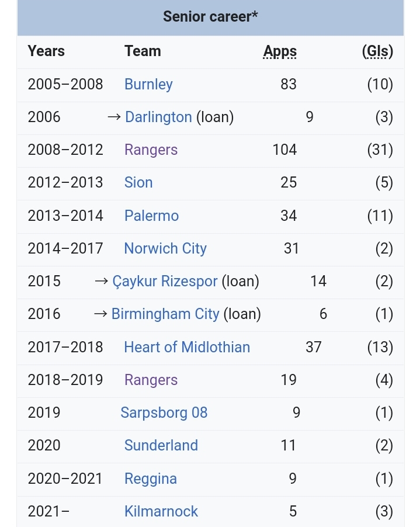Image resolution: width=420 pixels, height=527 pixels.
Task: Click the Darlington loan link
Action: tap(158, 117)
